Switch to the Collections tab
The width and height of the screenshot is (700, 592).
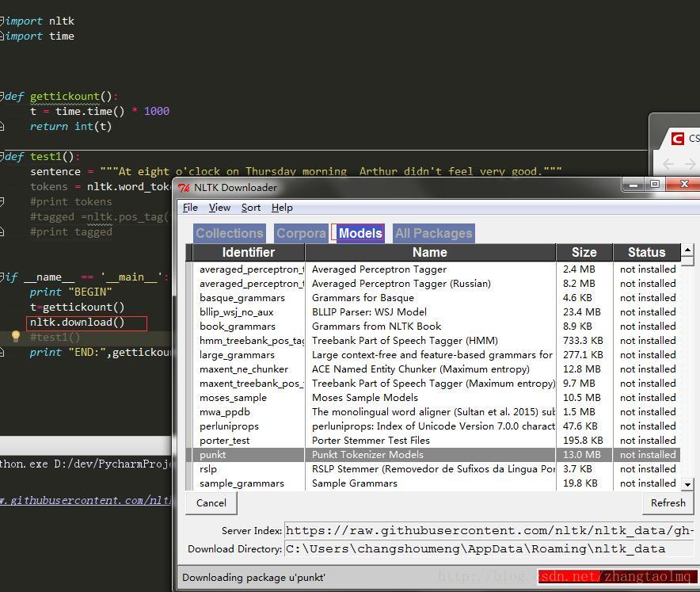230,233
